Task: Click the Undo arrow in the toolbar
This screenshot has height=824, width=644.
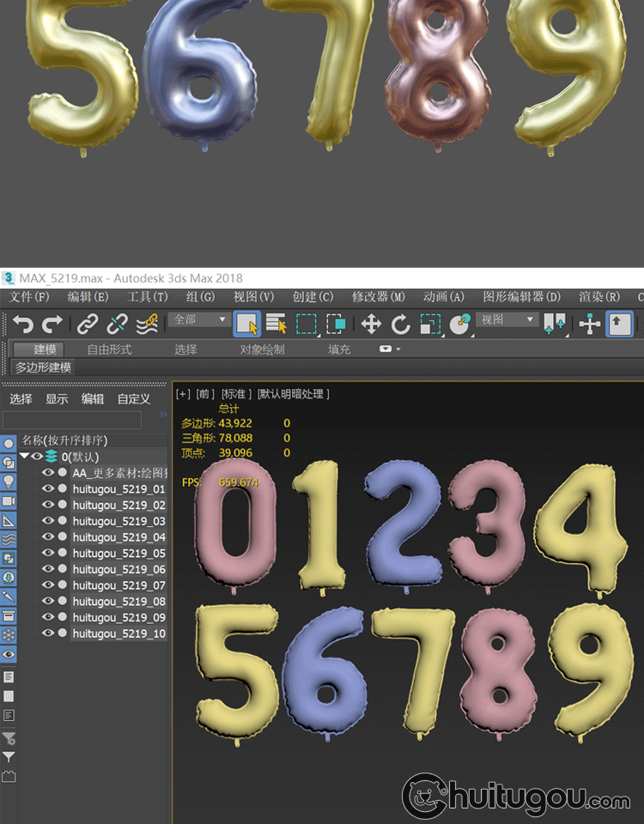Action: point(23,324)
